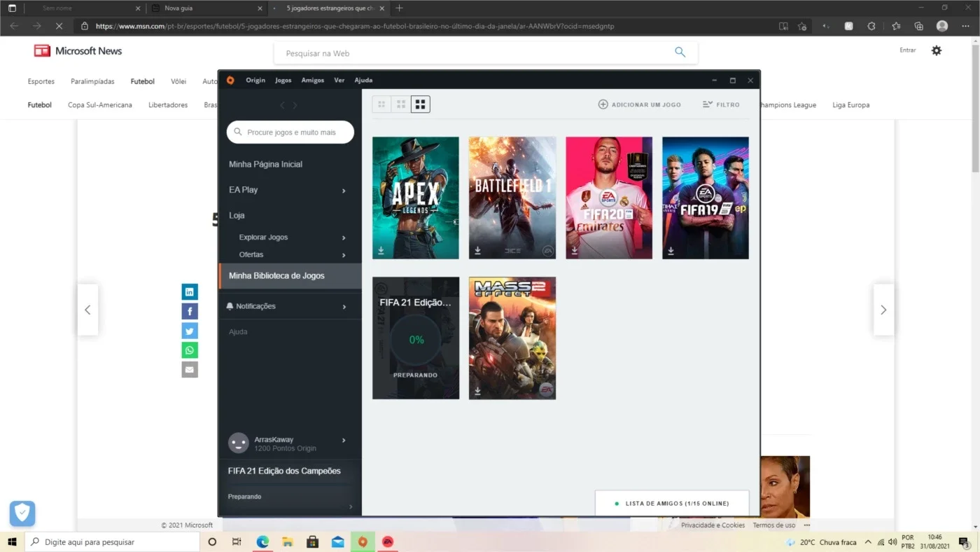Expand the download queue arrow near Preparando
Screen dimensions: 980x552
[351, 506]
